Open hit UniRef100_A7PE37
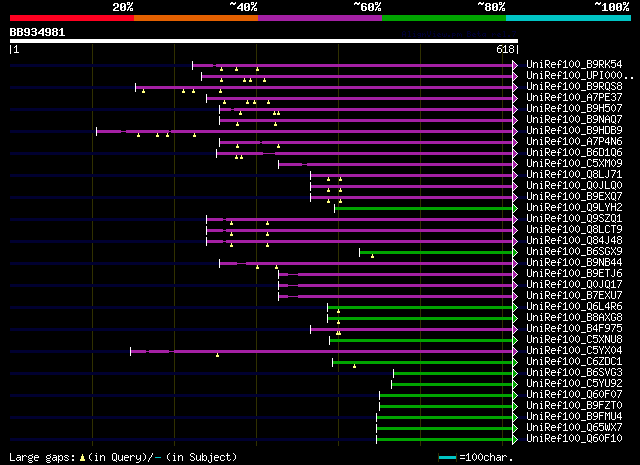This screenshot has height=465, width=640. [x=574, y=98]
